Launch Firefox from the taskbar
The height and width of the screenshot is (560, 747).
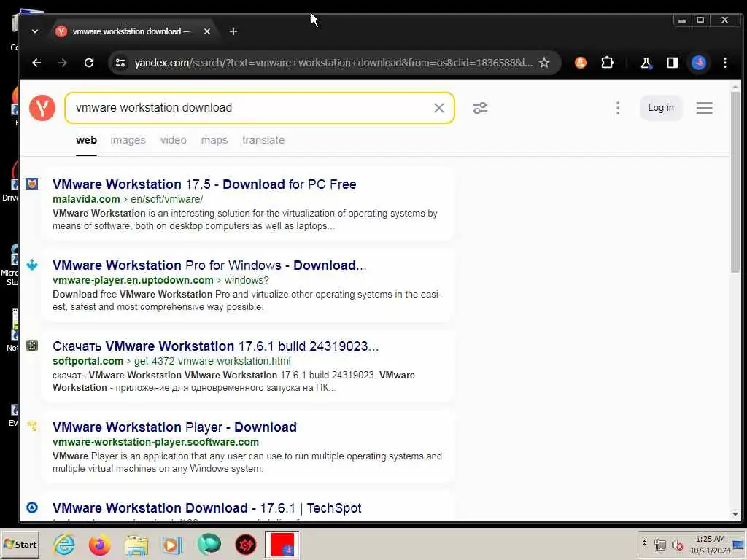tap(99, 545)
